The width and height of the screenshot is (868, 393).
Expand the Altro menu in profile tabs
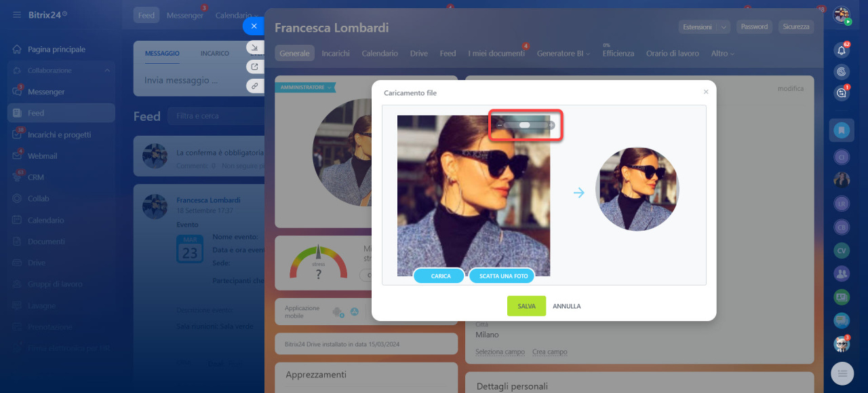[722, 54]
